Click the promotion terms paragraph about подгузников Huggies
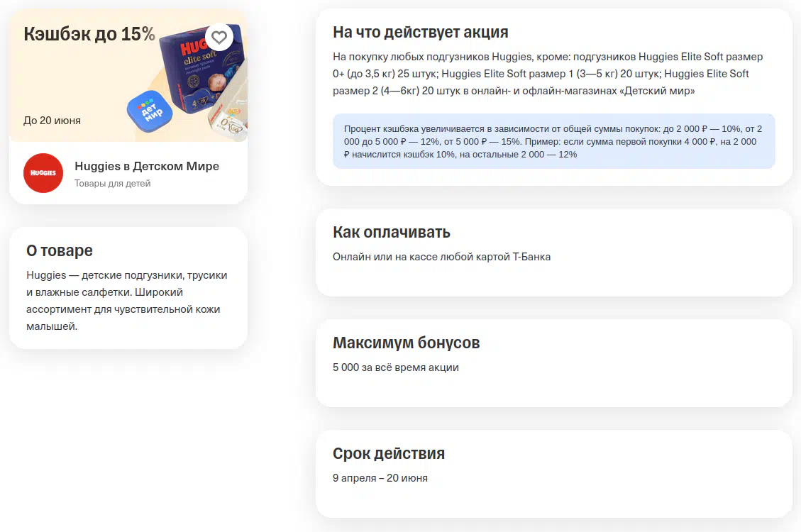The height and width of the screenshot is (532, 801). tap(548, 74)
